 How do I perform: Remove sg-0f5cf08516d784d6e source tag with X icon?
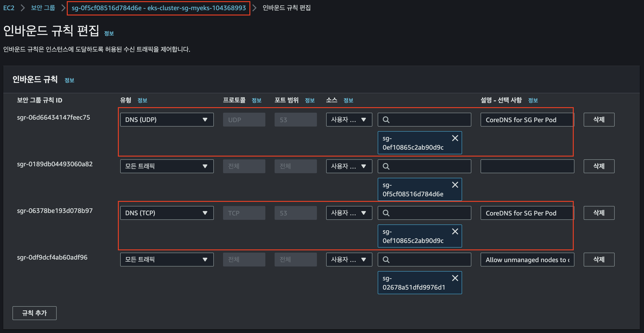pyautogui.click(x=455, y=185)
